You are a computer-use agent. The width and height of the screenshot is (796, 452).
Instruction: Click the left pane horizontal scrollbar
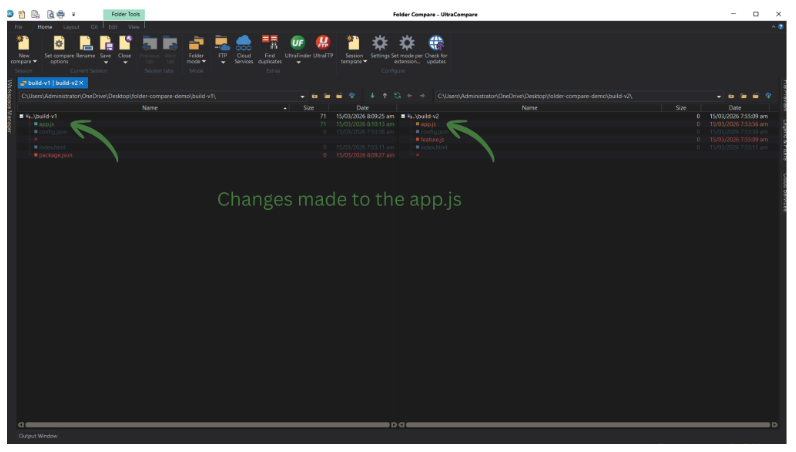[x=207, y=425]
